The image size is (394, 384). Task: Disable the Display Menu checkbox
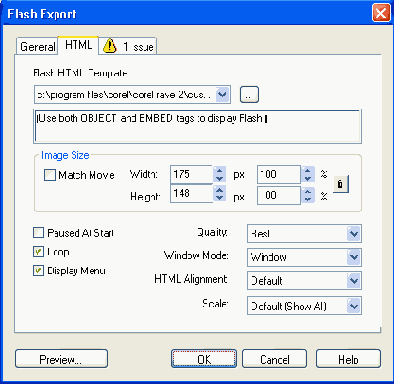coord(38,270)
